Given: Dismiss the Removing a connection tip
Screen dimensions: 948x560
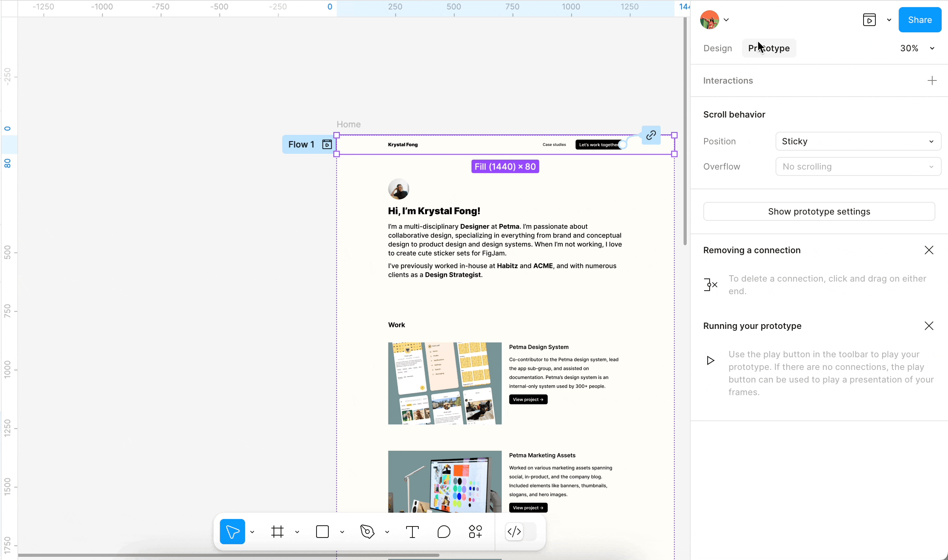Looking at the screenshot, I should [929, 250].
